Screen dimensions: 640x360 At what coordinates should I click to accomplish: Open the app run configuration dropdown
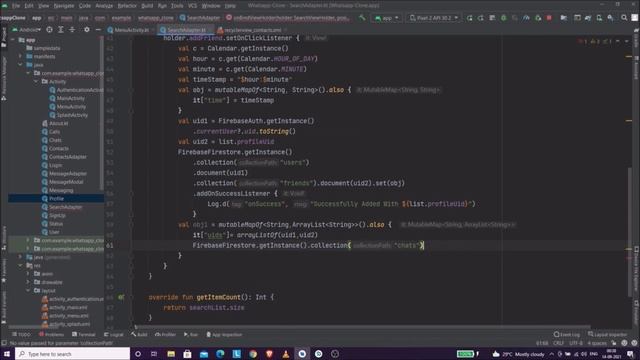pos(387,18)
